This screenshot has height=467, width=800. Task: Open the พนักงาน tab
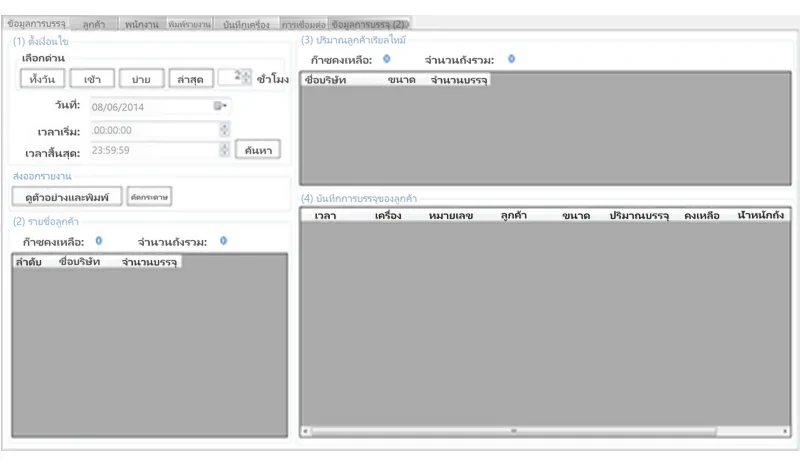coord(142,23)
